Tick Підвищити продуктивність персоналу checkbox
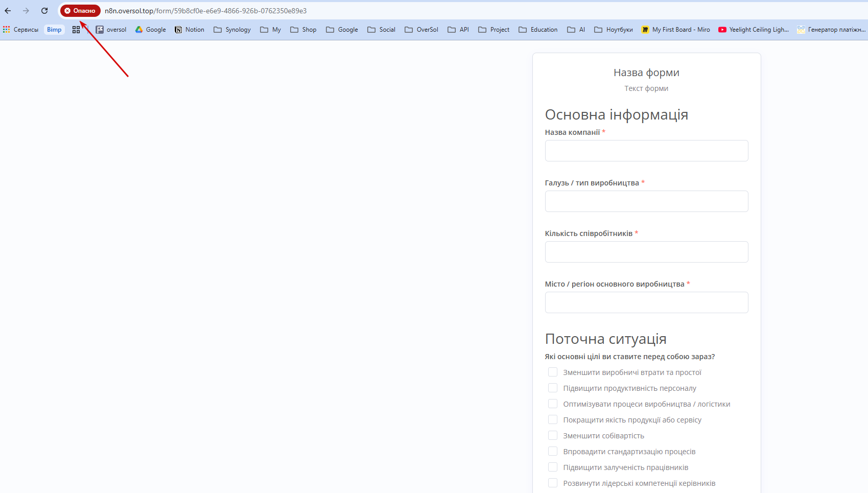 pyautogui.click(x=553, y=388)
